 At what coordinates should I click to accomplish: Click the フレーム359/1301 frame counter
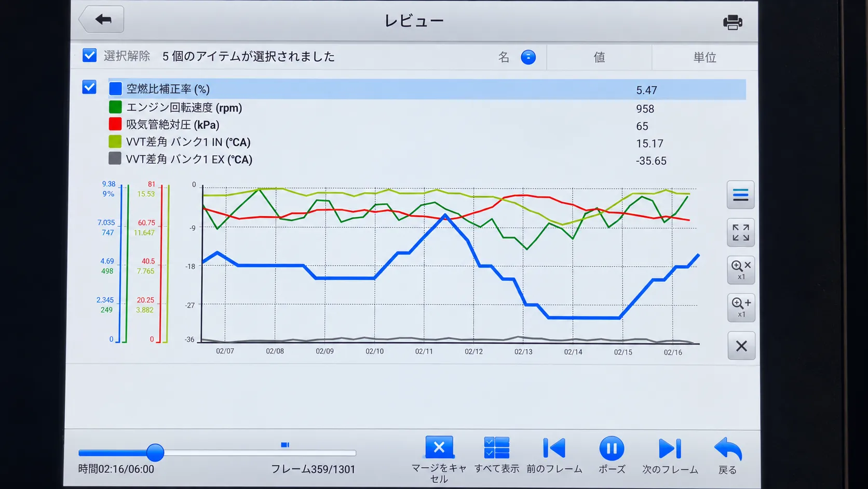pyautogui.click(x=313, y=469)
